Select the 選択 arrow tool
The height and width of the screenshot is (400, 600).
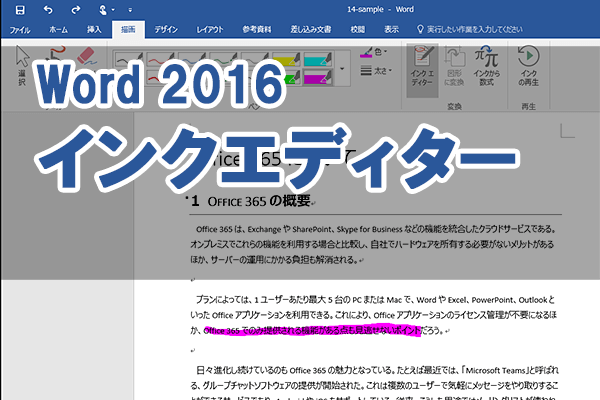22,66
